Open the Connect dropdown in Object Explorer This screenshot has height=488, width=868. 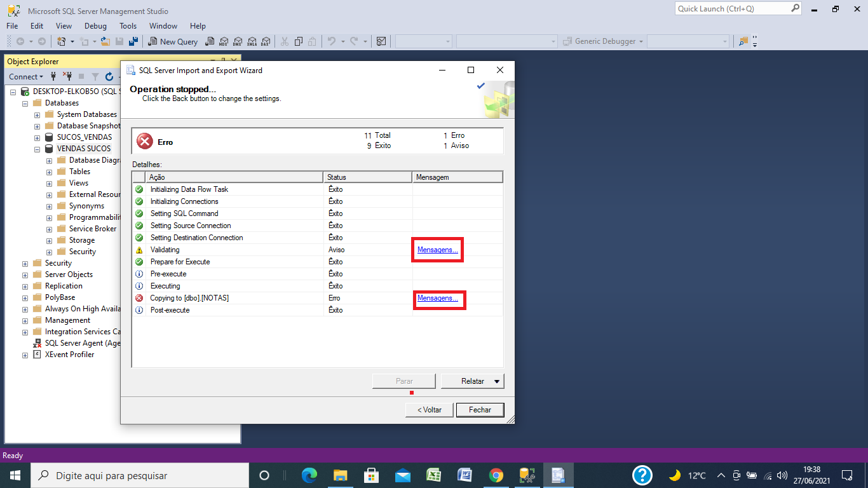click(x=26, y=77)
